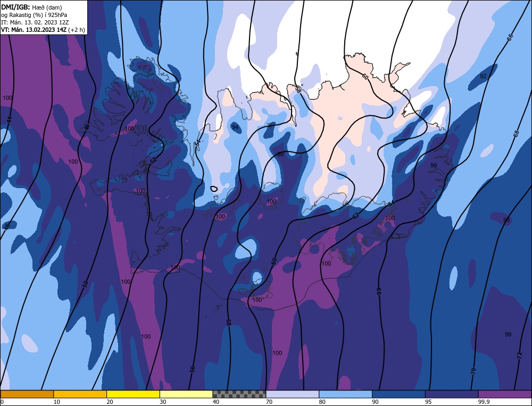Click the contour label '62'
The width and height of the screenshot is (532, 406).
pos(355,216)
